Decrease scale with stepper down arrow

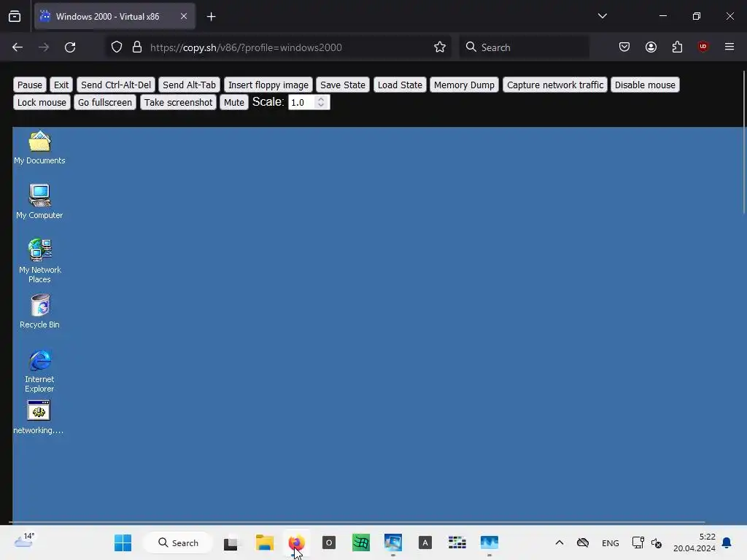coord(321,105)
